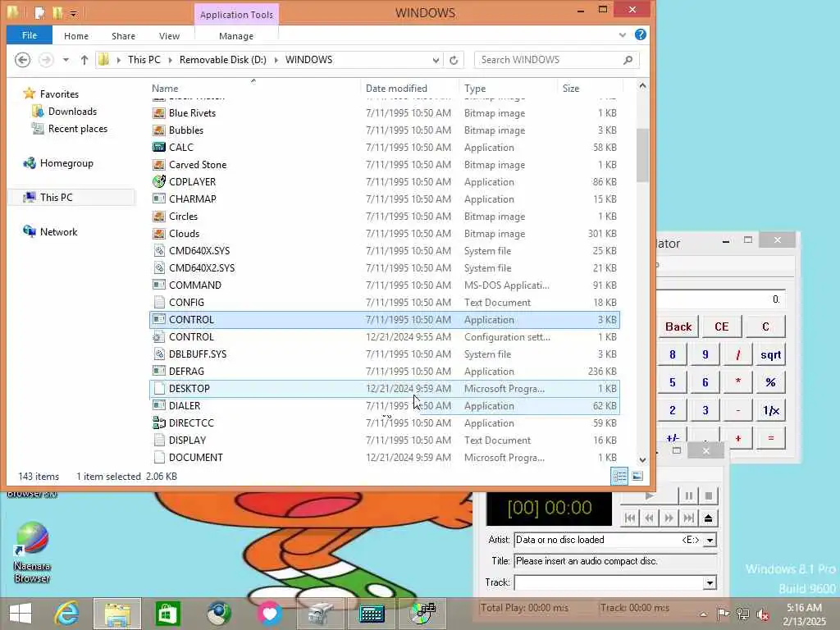
Task: Select the CONFIG text document icon
Action: point(158,302)
